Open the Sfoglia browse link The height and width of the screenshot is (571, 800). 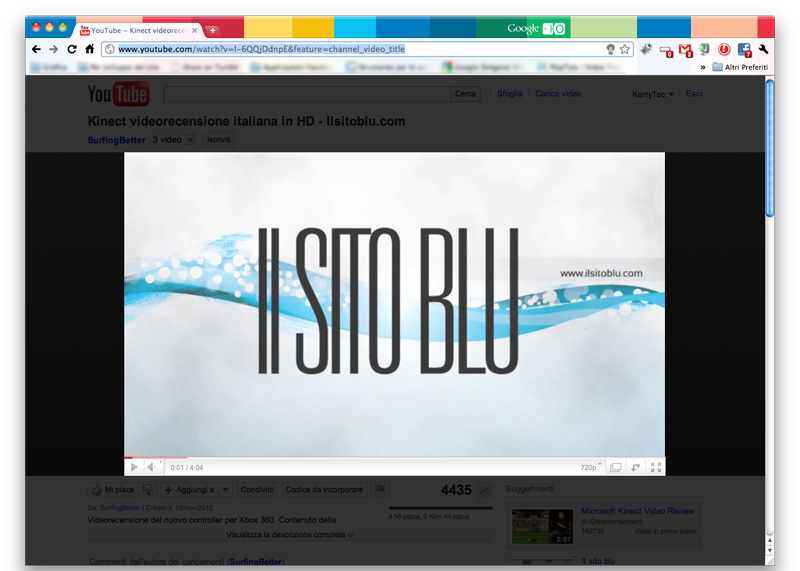(x=509, y=93)
